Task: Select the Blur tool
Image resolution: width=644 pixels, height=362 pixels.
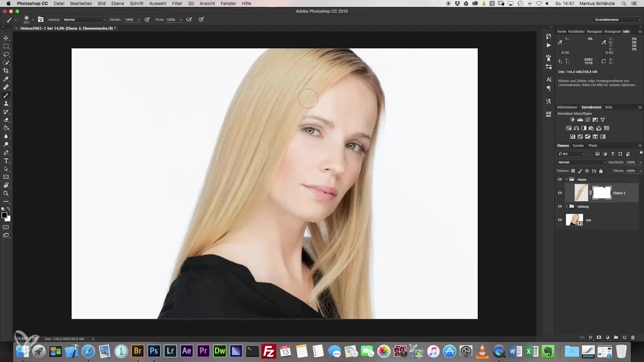Action: [x=6, y=136]
